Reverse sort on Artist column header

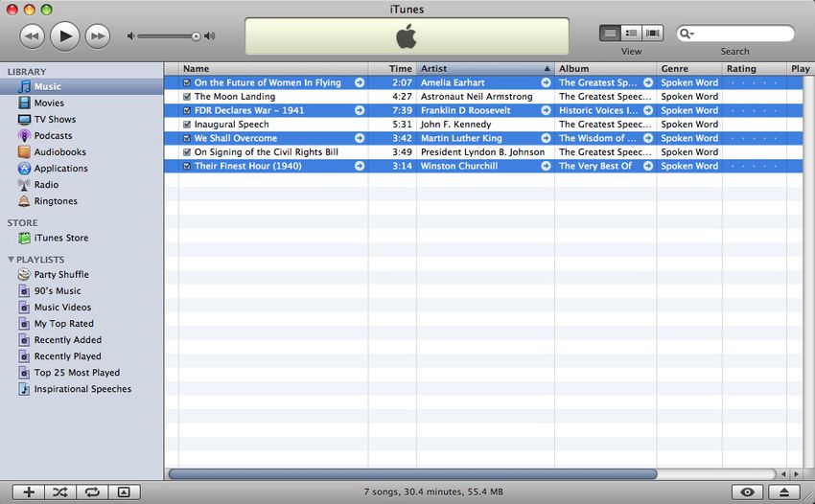click(x=485, y=69)
